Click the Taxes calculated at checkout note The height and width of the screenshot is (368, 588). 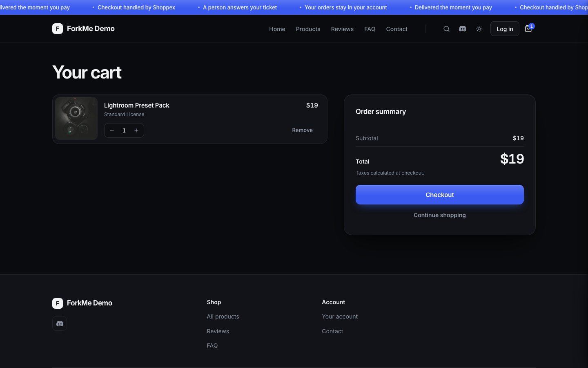(x=390, y=173)
